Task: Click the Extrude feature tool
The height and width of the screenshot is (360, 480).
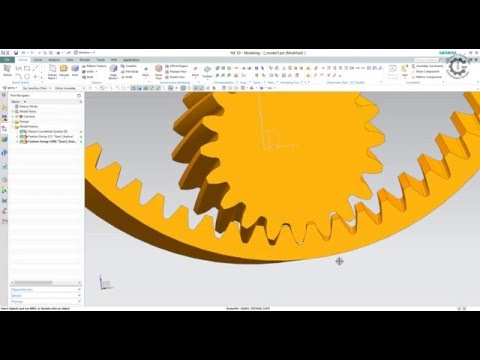Action: tap(64, 71)
